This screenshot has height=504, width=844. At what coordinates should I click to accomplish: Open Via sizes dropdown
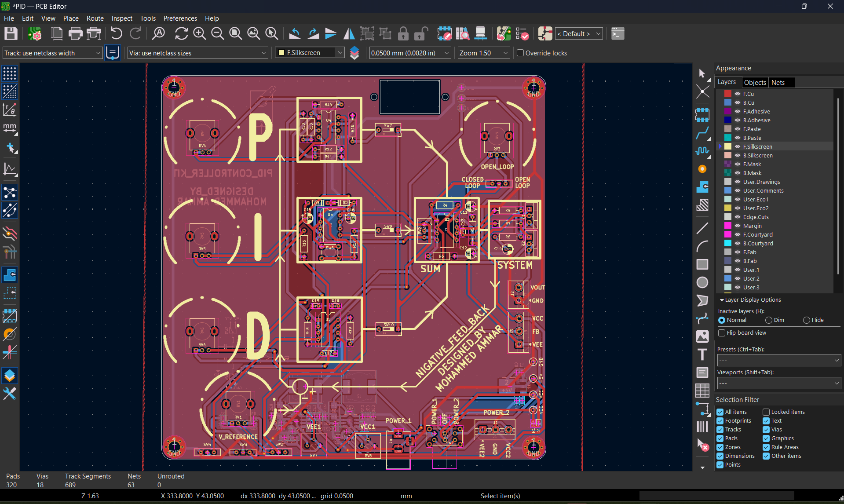[x=198, y=53]
